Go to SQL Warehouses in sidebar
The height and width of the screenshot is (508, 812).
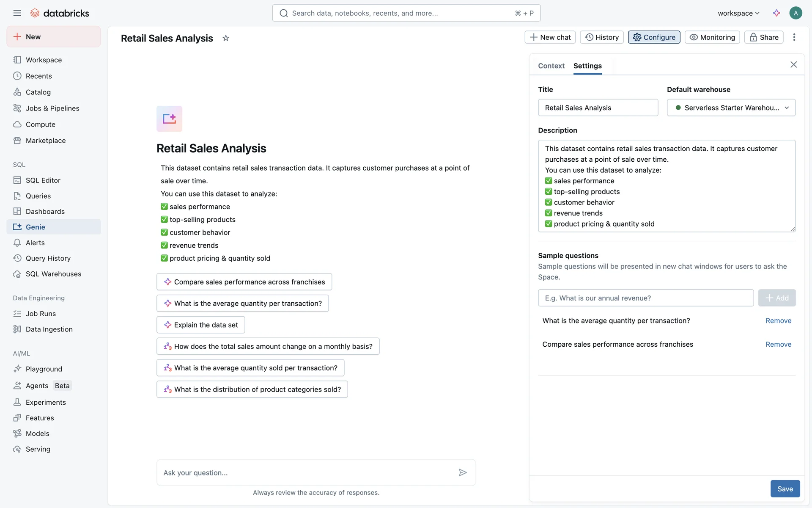pyautogui.click(x=53, y=274)
